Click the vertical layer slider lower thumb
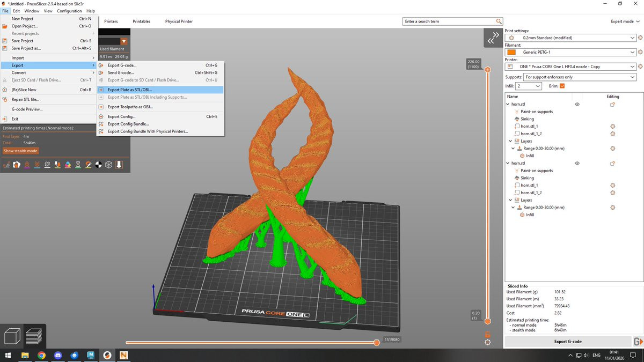The width and height of the screenshot is (644, 362). [x=487, y=321]
